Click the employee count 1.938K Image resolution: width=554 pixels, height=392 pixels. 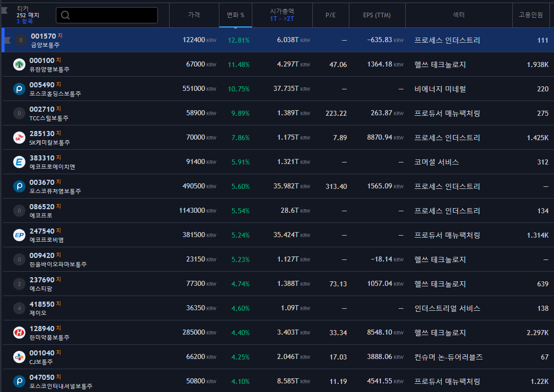point(537,64)
